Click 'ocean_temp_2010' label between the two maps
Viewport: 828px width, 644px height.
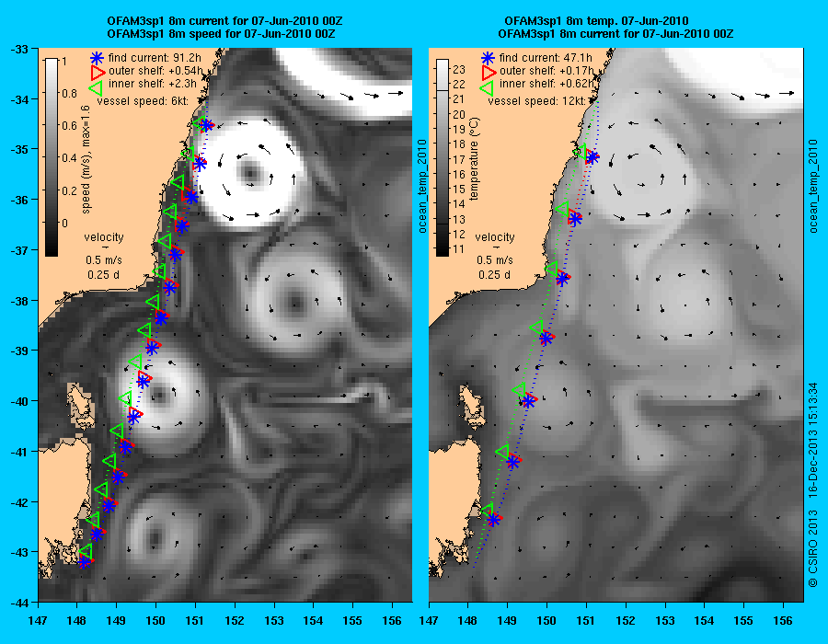tap(422, 186)
